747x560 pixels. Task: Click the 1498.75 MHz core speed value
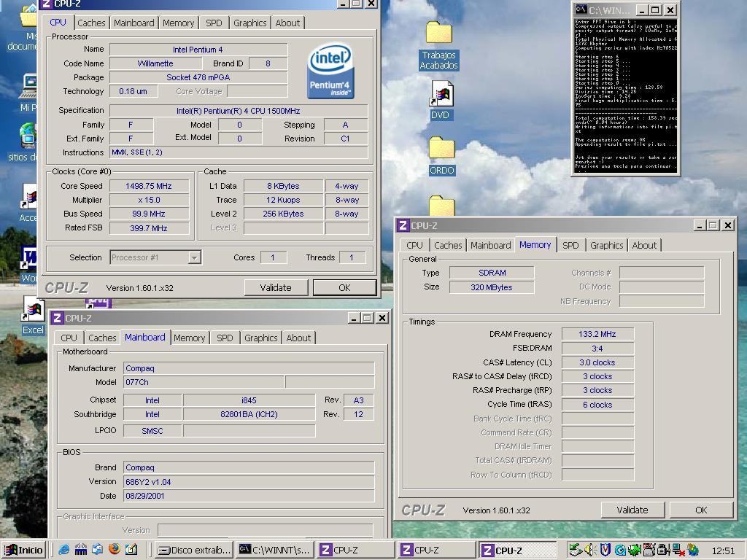(149, 186)
